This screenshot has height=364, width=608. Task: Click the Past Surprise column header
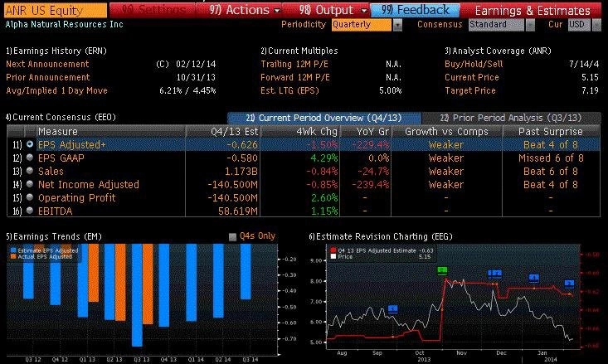[551, 131]
